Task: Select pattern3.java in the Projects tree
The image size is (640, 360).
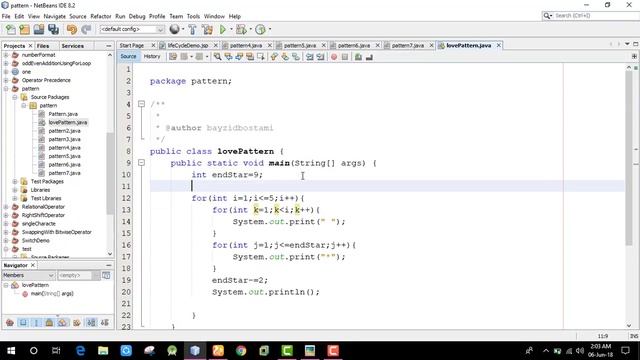Action: 64,139
